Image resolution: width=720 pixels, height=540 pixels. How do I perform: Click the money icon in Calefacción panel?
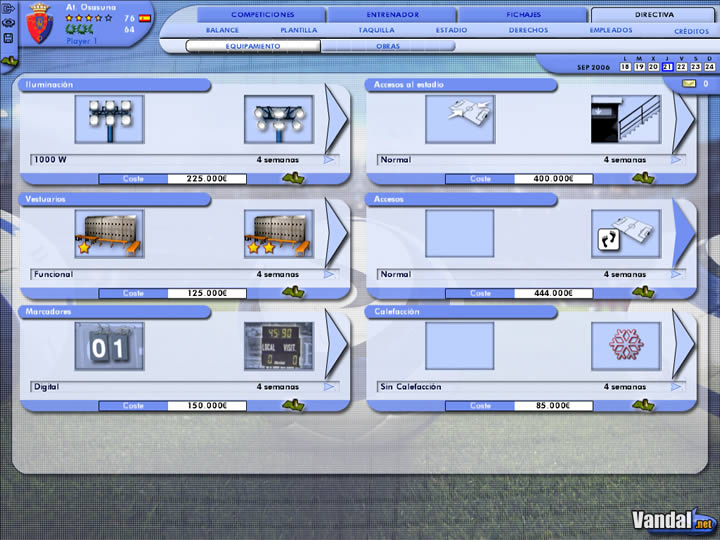pos(643,405)
